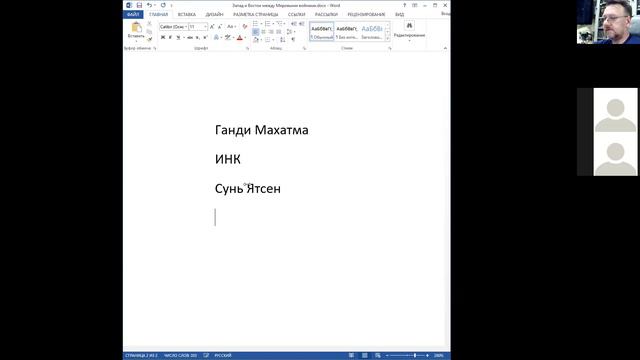Increase the paragraph indent

302,24
